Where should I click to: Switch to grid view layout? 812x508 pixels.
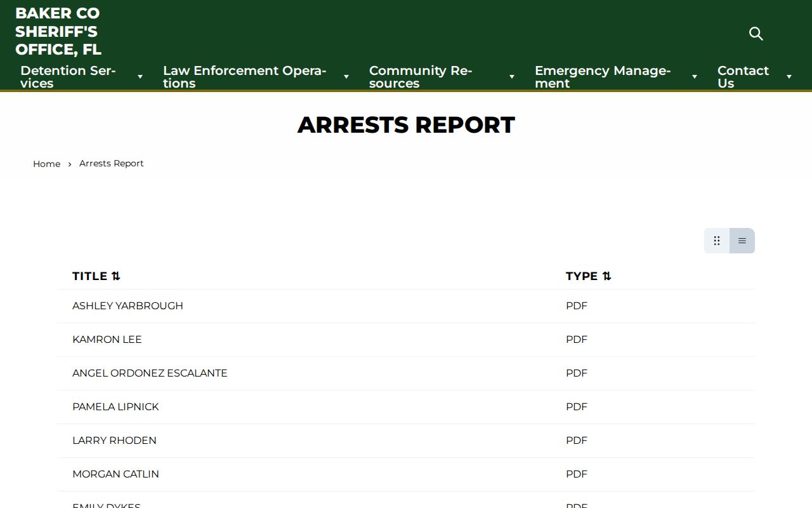717,241
